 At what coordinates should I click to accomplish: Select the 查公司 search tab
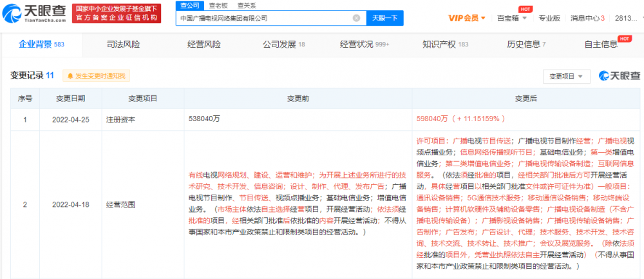click(x=190, y=5)
